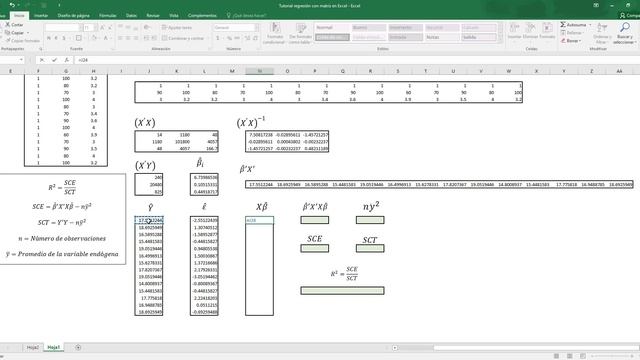Open the font name combo box
640x360 pixels.
pyautogui.click(x=63, y=27)
